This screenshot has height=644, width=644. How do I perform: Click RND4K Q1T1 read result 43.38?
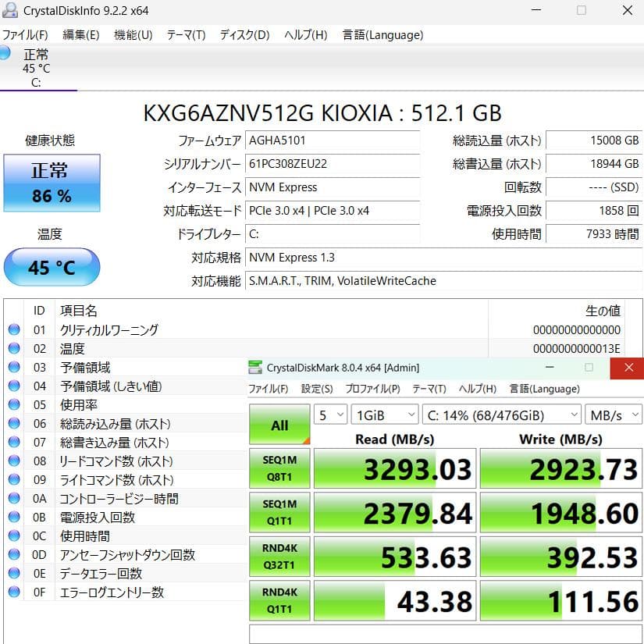click(x=395, y=600)
